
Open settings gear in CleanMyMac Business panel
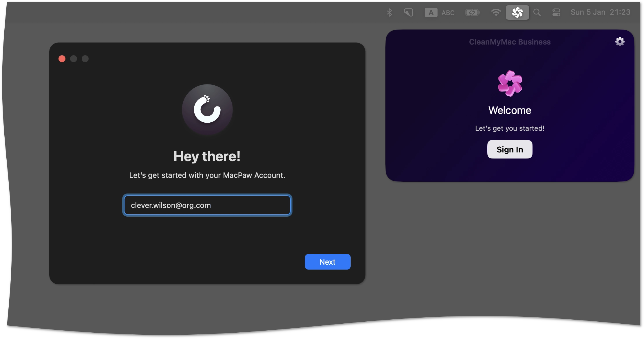(620, 42)
